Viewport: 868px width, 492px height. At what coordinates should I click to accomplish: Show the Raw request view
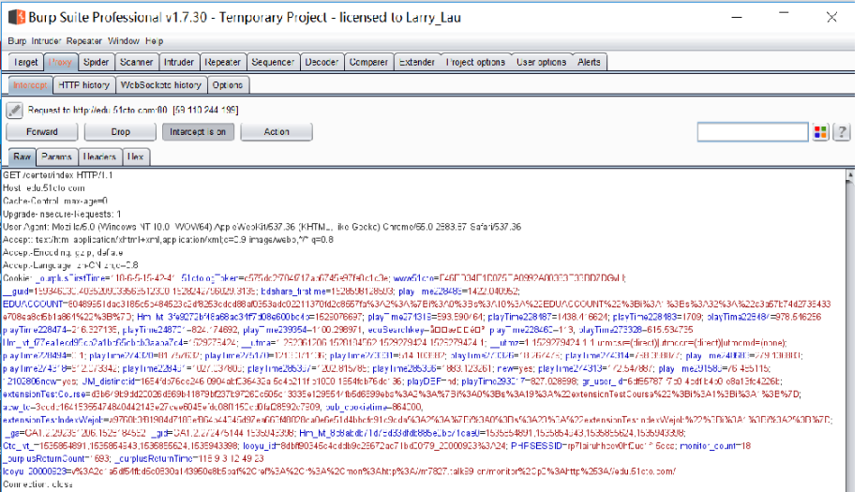22,157
